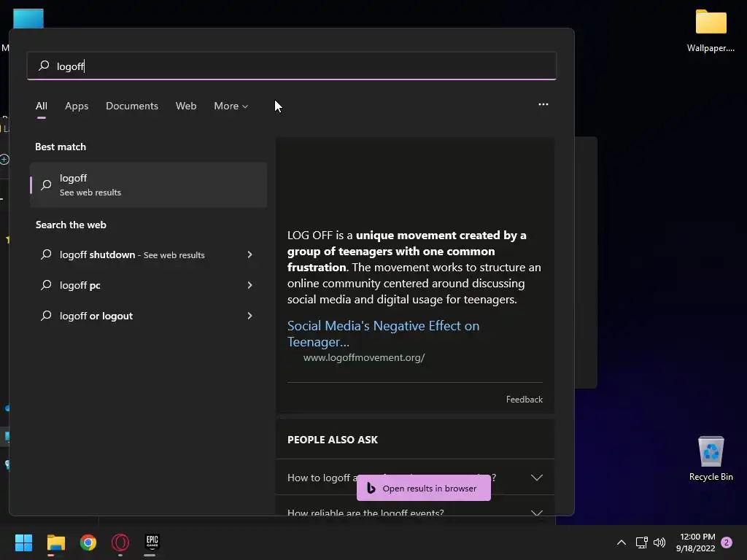Open the volume tray icon
This screenshot has width=747, height=560.
[659, 542]
